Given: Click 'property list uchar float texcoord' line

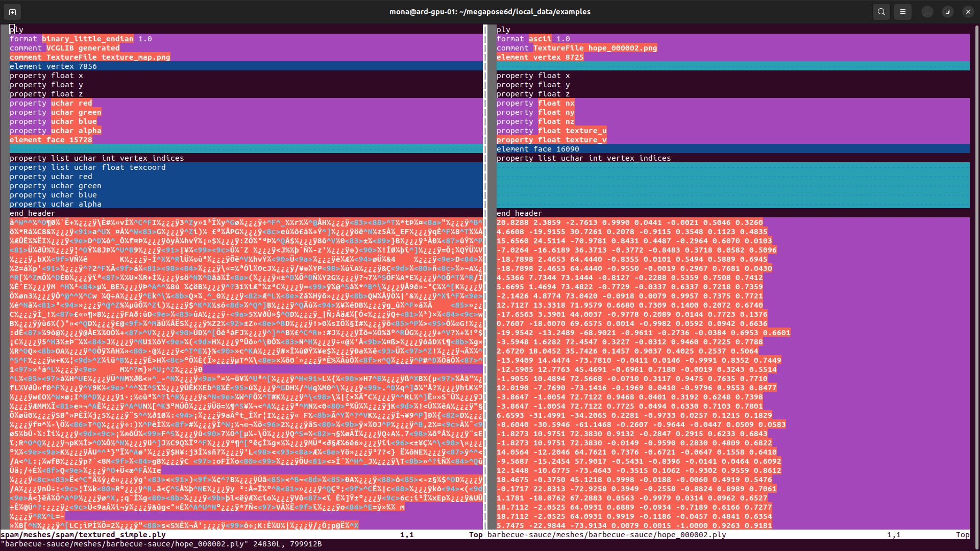Looking at the screenshot, I should click(x=87, y=167).
